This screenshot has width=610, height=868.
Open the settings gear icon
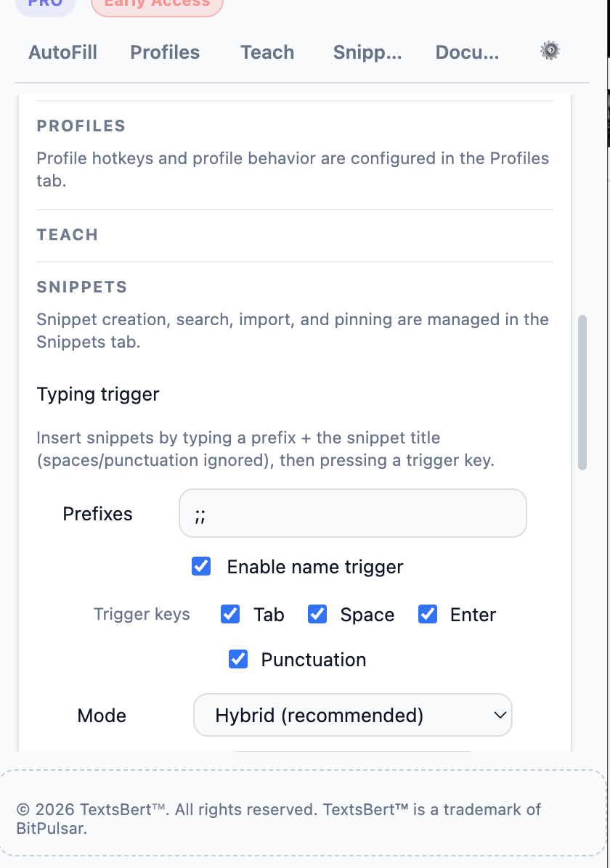(x=550, y=50)
